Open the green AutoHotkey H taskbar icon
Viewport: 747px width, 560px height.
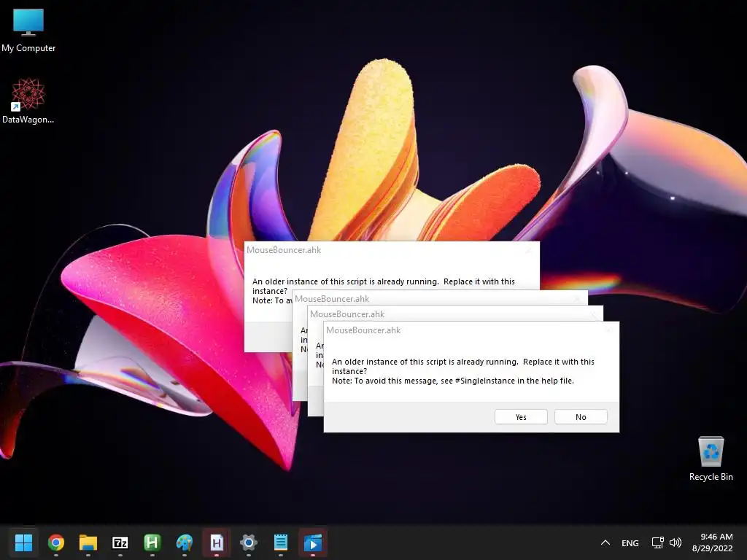(x=152, y=542)
